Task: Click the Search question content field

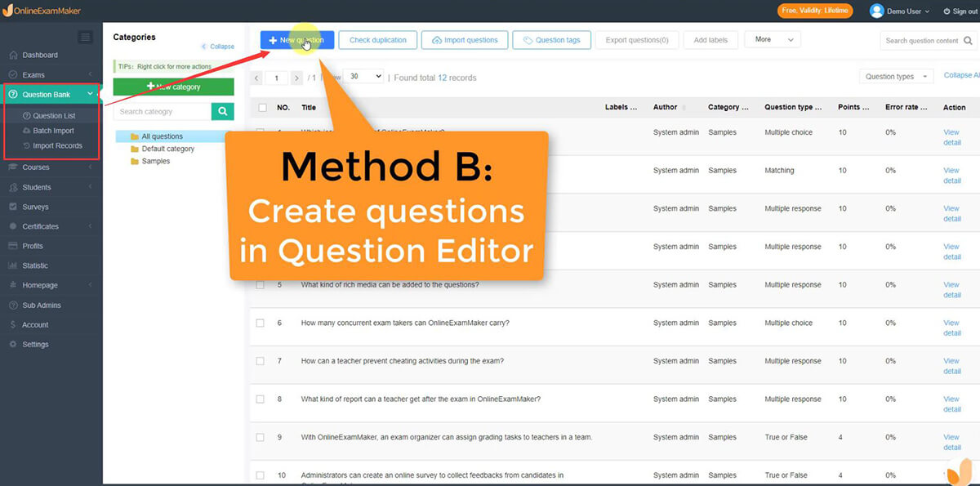Action: point(921,41)
